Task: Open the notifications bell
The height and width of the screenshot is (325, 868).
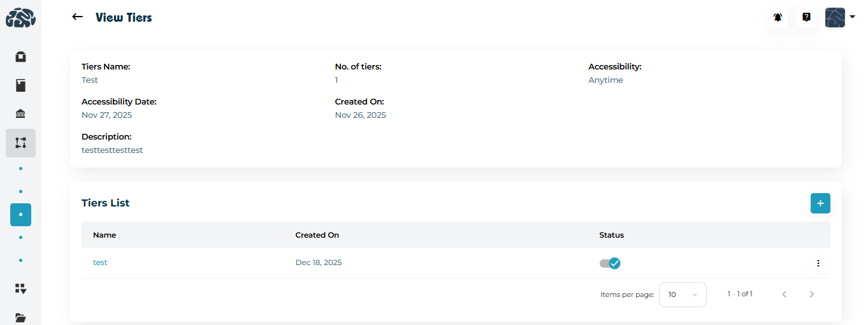Action: click(x=778, y=17)
